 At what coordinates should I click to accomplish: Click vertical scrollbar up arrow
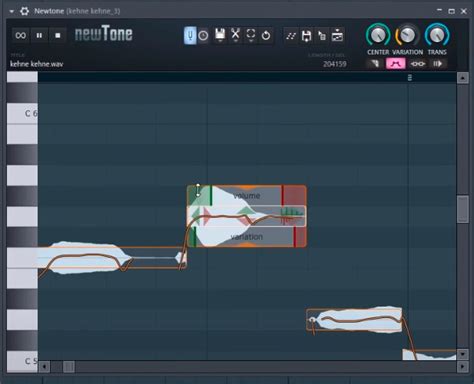click(x=462, y=78)
